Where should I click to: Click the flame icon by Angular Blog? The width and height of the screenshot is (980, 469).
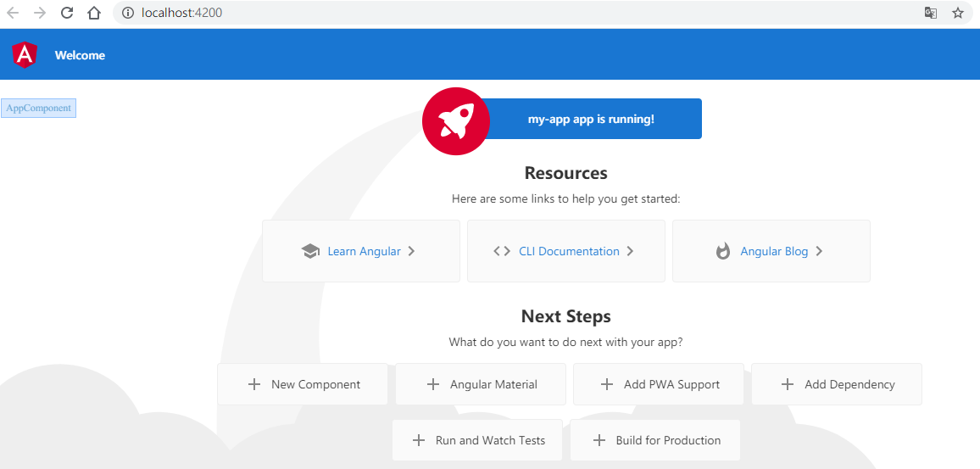pyautogui.click(x=723, y=251)
